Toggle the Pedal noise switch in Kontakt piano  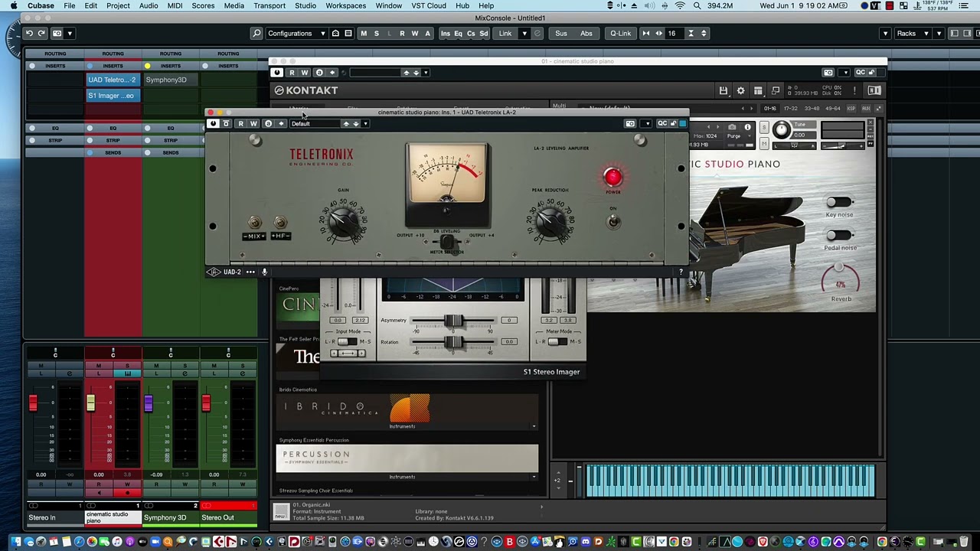tap(839, 235)
